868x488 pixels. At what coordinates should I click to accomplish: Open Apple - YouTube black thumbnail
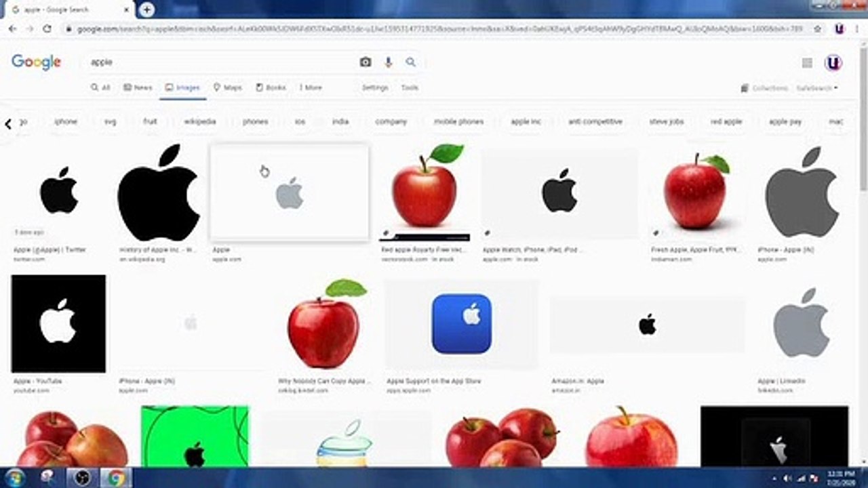click(58, 324)
